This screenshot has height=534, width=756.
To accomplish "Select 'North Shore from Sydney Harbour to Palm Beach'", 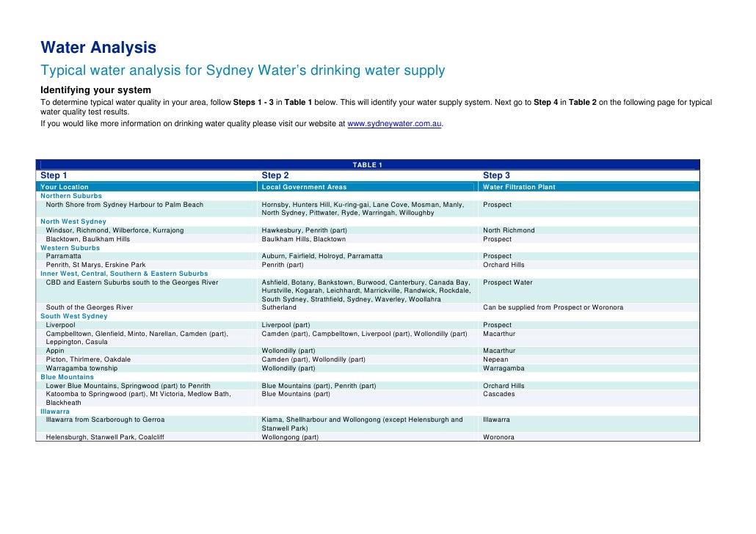I will [x=124, y=205].
